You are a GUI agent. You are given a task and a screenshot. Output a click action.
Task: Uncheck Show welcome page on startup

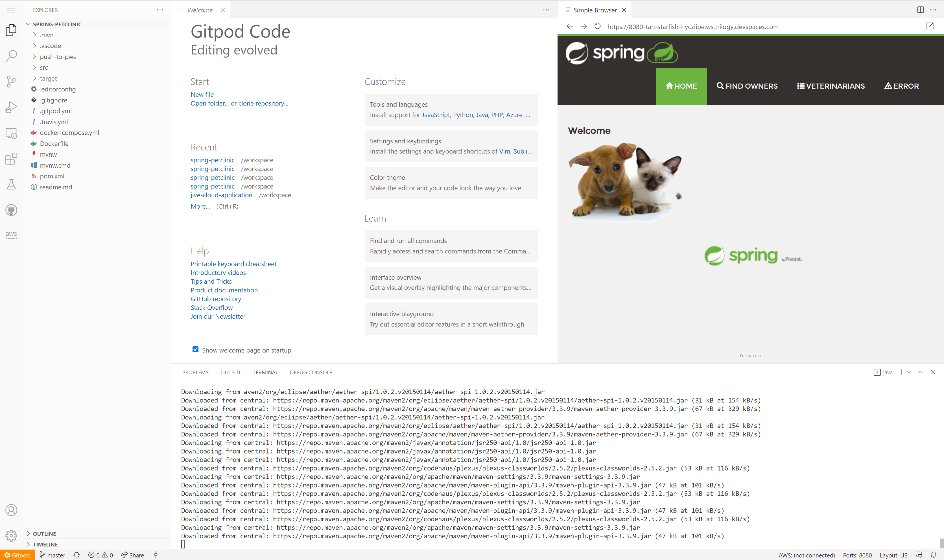[x=195, y=349]
